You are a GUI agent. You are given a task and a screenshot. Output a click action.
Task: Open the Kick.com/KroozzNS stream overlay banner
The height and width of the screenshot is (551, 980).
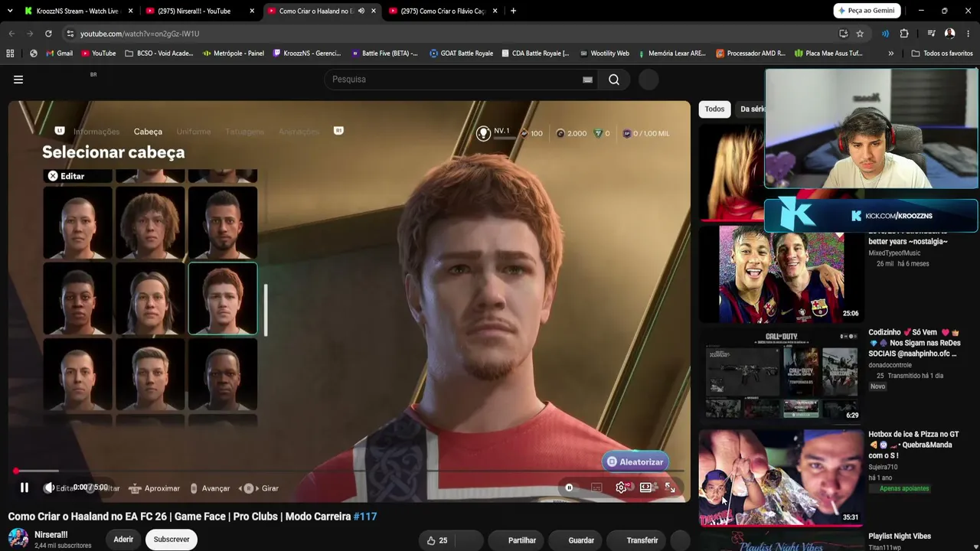pyautogui.click(x=871, y=216)
